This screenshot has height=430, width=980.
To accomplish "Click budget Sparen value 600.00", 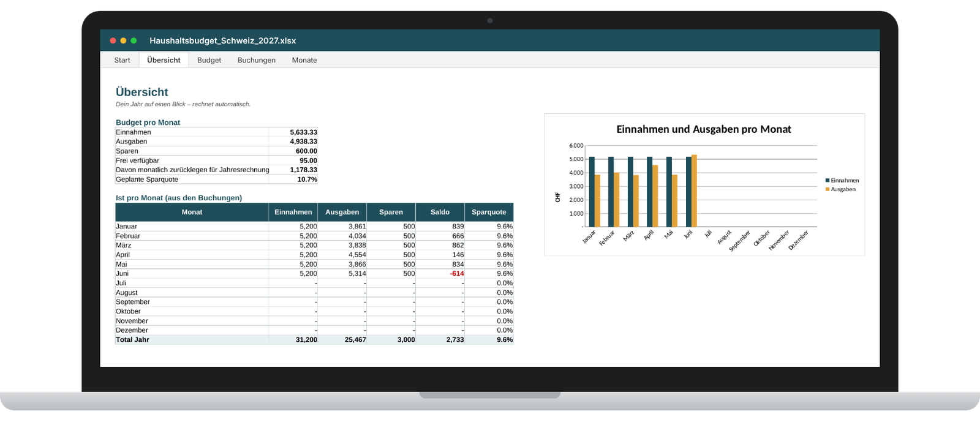I will (307, 151).
